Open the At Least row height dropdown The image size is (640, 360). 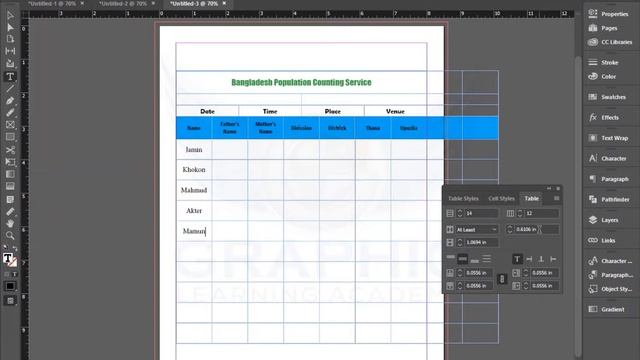(476, 230)
